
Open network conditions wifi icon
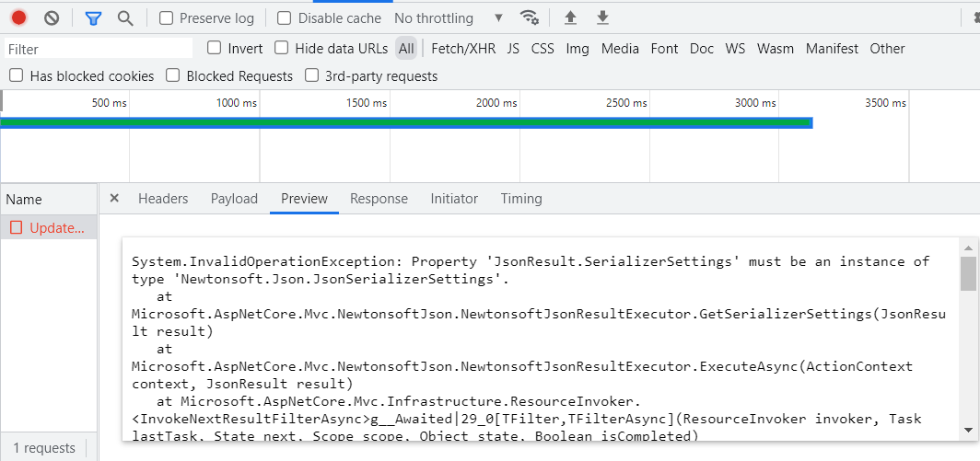pos(529,17)
